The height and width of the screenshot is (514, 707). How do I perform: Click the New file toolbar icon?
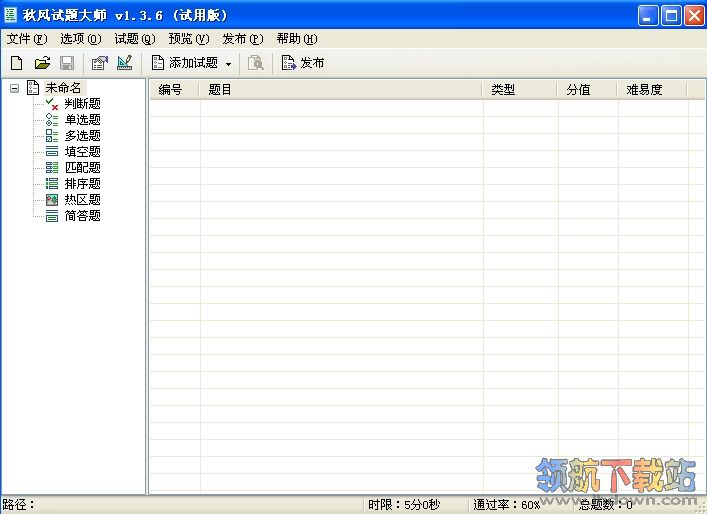click(17, 63)
